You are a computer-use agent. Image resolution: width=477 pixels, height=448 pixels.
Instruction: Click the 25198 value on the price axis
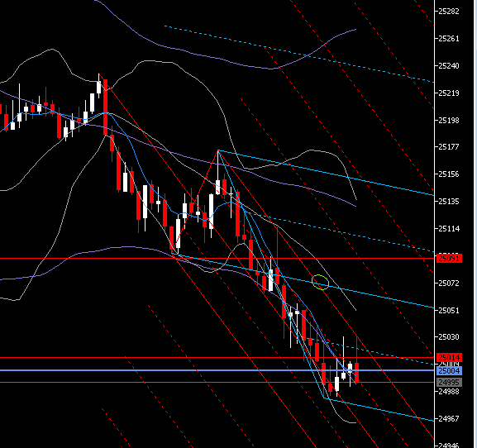pyautogui.click(x=449, y=121)
